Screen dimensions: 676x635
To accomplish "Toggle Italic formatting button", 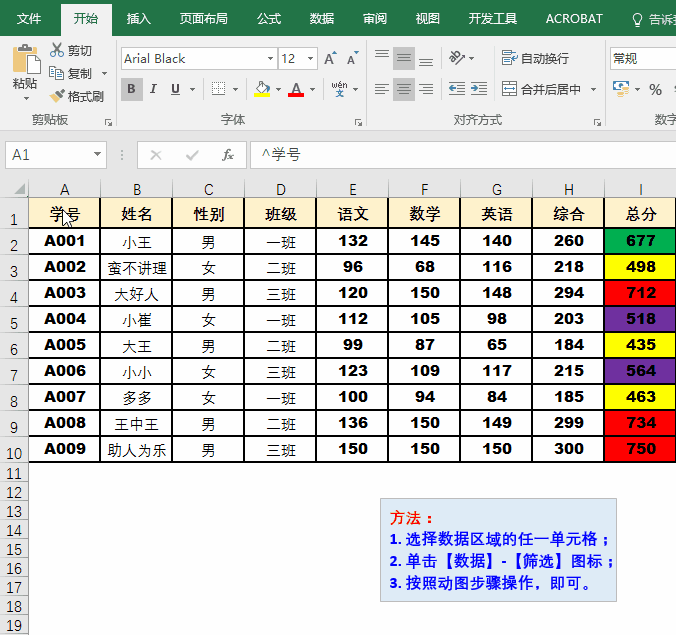I will (x=154, y=89).
